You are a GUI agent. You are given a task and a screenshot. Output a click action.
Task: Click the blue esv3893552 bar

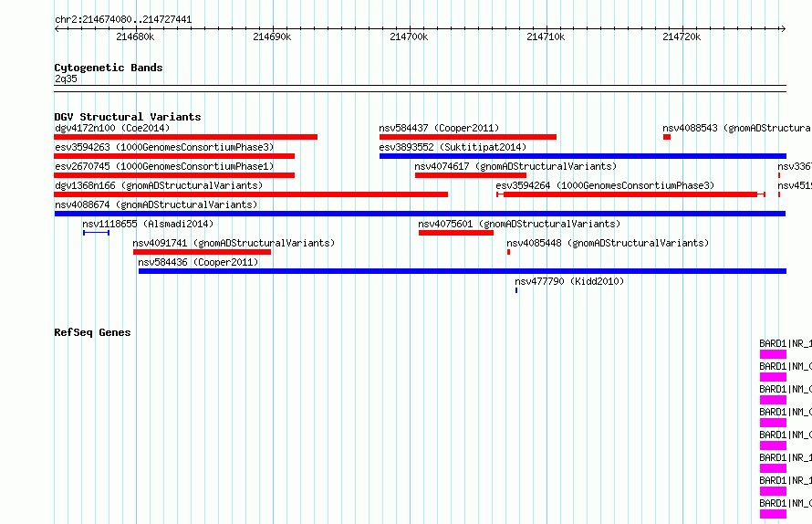(x=583, y=156)
